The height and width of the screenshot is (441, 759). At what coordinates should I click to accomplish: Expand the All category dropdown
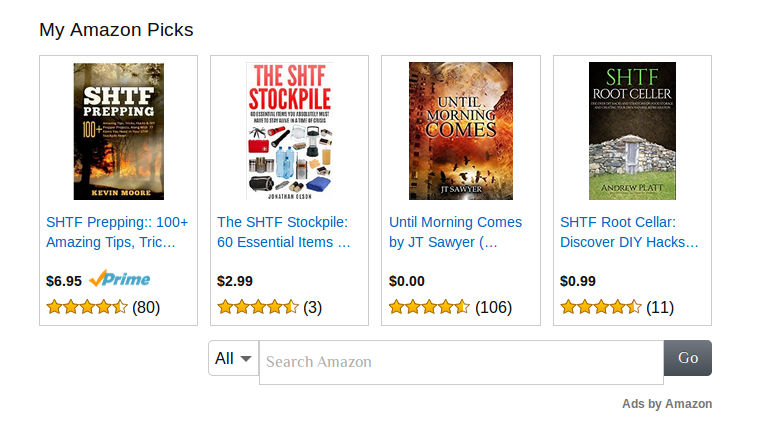pyautogui.click(x=233, y=358)
